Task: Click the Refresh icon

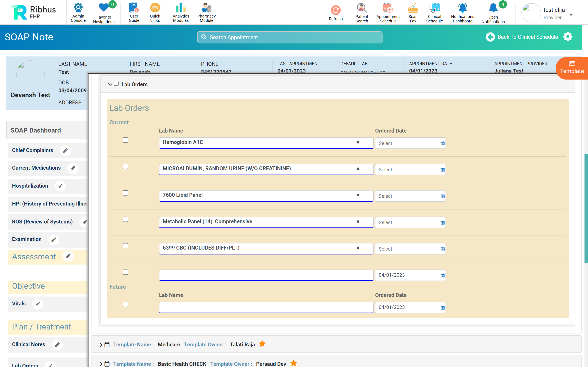Action: point(336,11)
